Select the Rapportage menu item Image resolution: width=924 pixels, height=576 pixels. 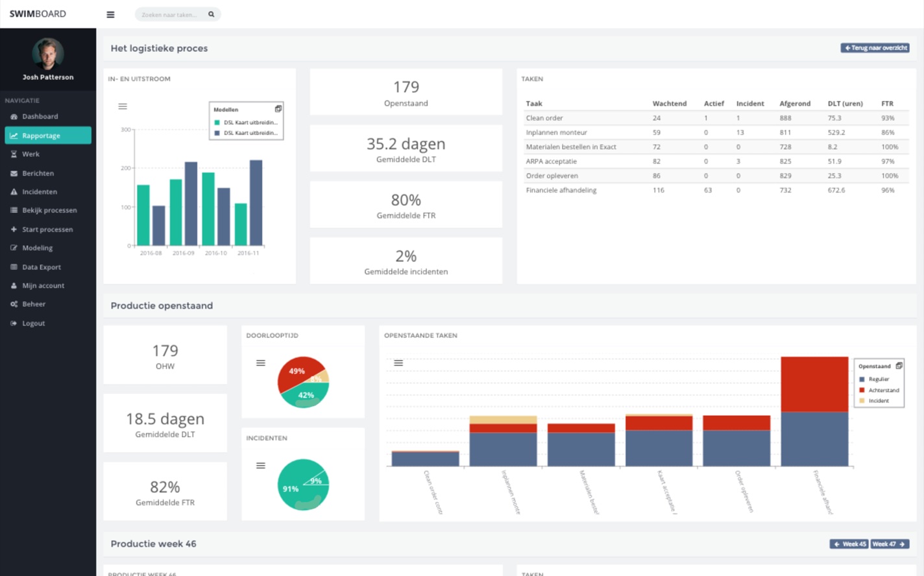click(48, 136)
